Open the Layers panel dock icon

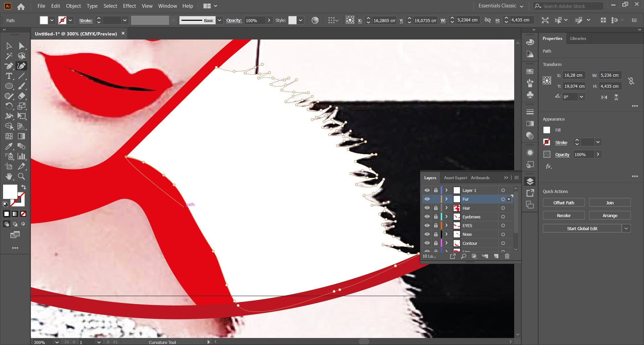click(x=530, y=182)
